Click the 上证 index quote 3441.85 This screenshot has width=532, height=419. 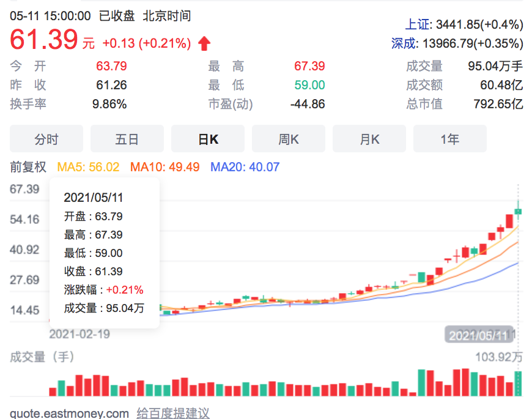pos(464,24)
